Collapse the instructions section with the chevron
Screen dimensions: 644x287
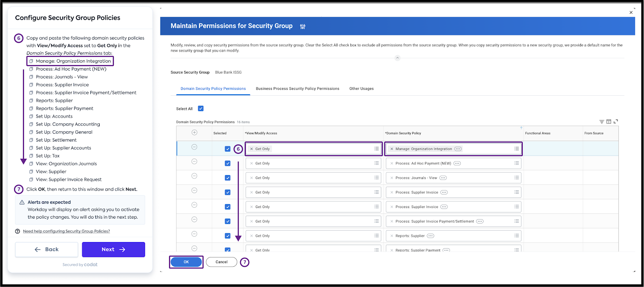[397, 58]
